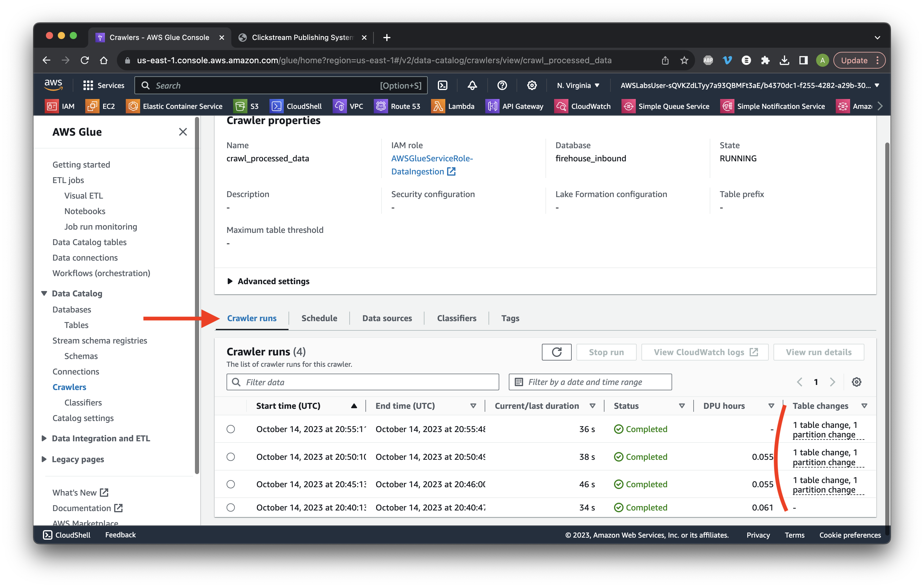Open Simple Notification Service shortcut
Image resolution: width=924 pixels, height=588 pixels.
(773, 106)
